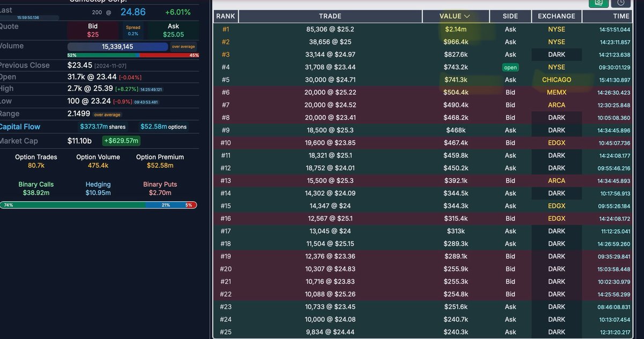
Task: Select trade 38,656 @ $25
Action: point(330,42)
